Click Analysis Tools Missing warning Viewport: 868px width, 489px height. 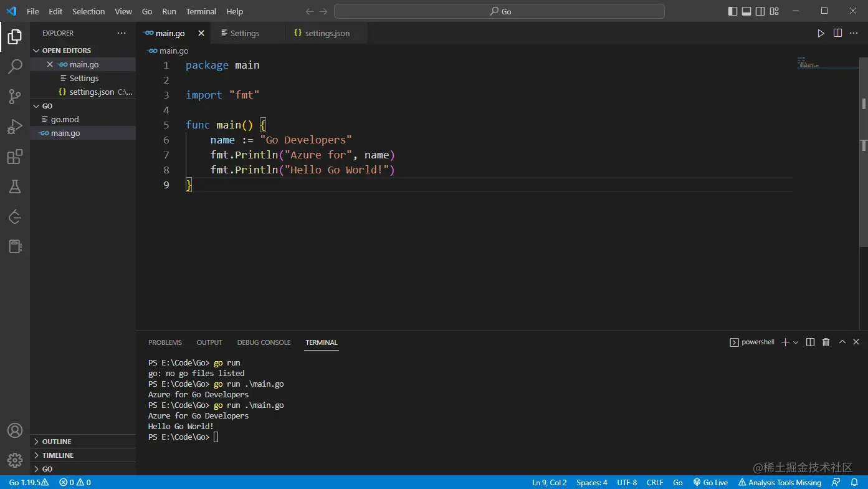[x=780, y=482]
